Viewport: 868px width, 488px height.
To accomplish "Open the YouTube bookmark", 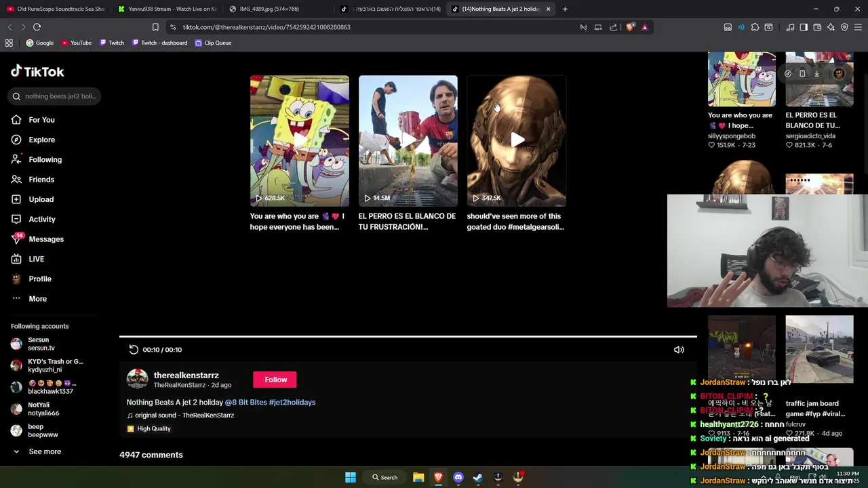I will coord(76,43).
